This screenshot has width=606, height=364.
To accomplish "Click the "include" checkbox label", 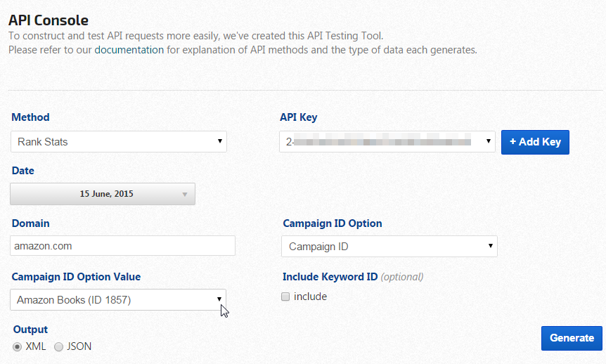I will point(310,297).
